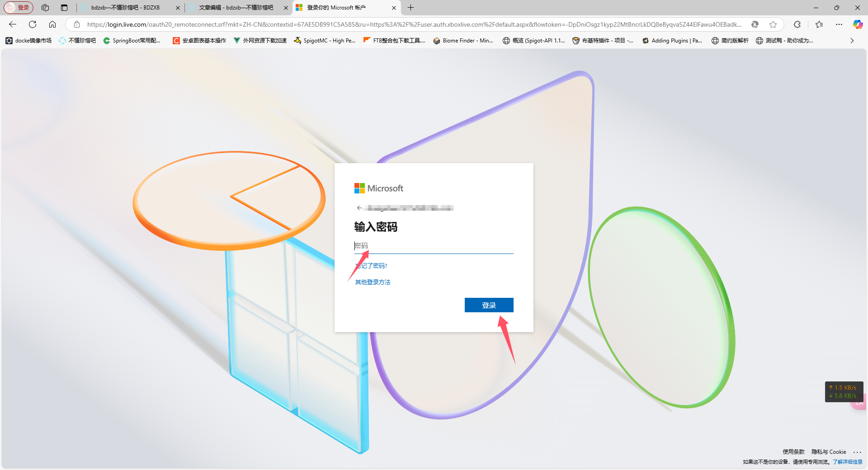This screenshot has width=868, height=470.
Task: Focus the 密码 password input field
Action: (x=433, y=246)
